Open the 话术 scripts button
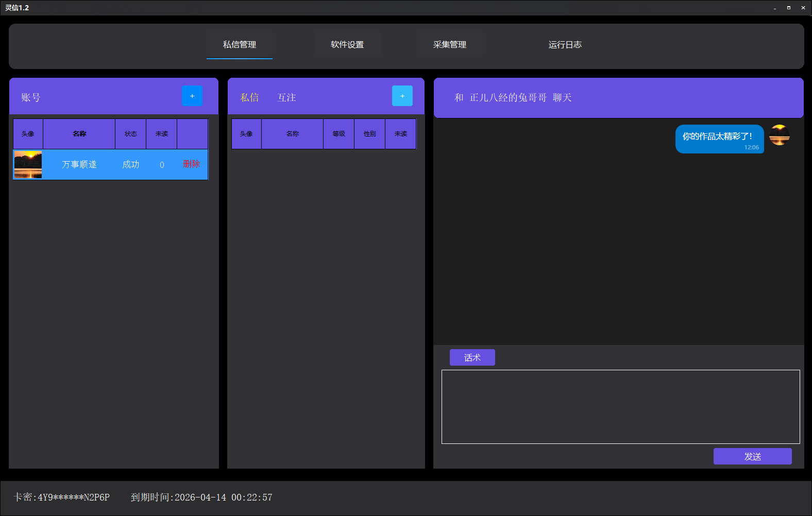This screenshot has height=516, width=812. click(x=472, y=357)
